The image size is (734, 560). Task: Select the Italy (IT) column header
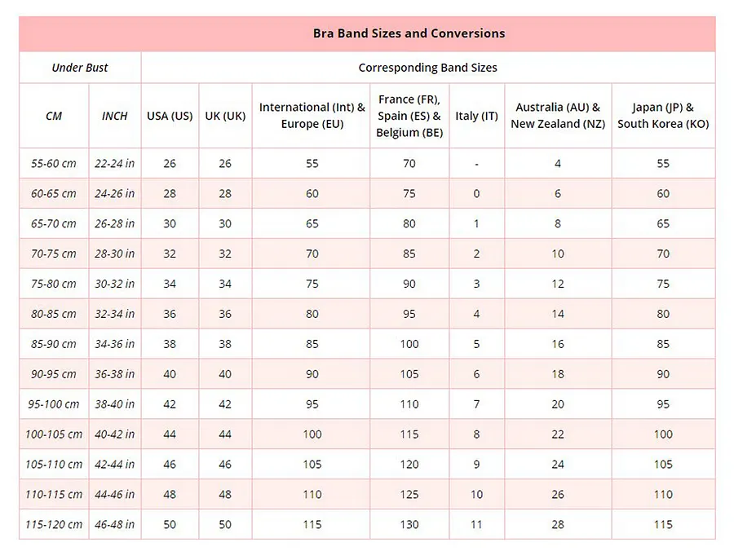pyautogui.click(x=476, y=116)
